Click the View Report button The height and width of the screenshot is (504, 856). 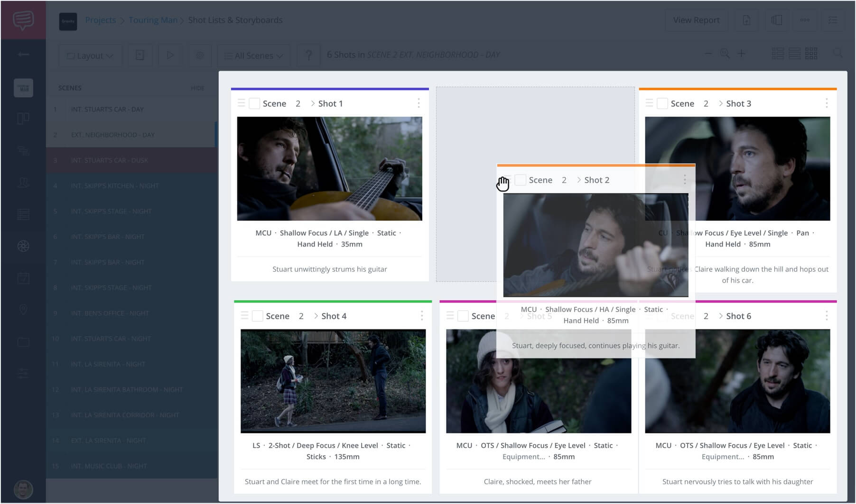(x=696, y=20)
